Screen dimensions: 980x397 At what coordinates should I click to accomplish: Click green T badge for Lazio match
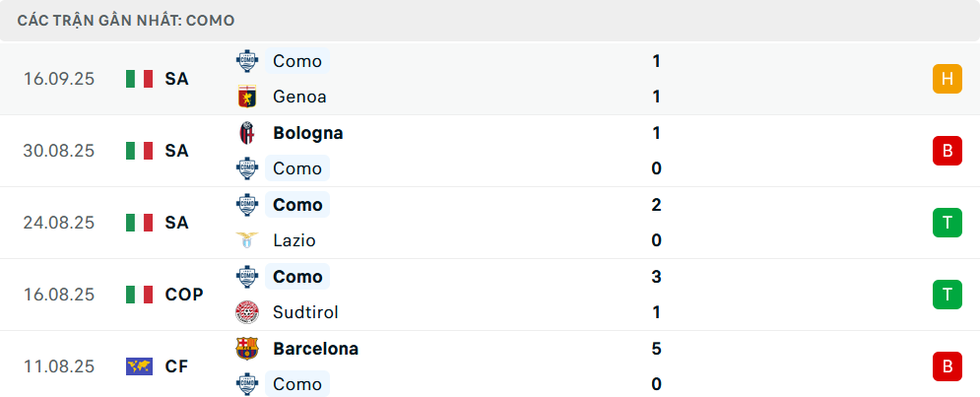point(947,223)
